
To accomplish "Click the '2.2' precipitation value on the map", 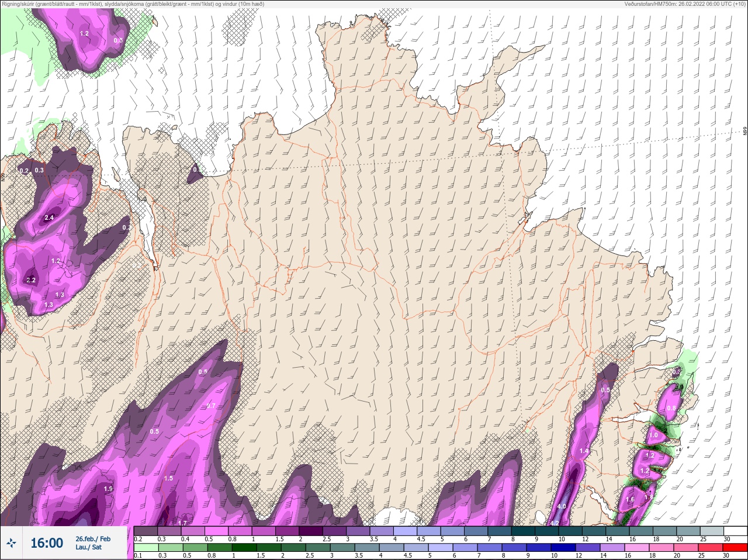I will pos(31,281).
